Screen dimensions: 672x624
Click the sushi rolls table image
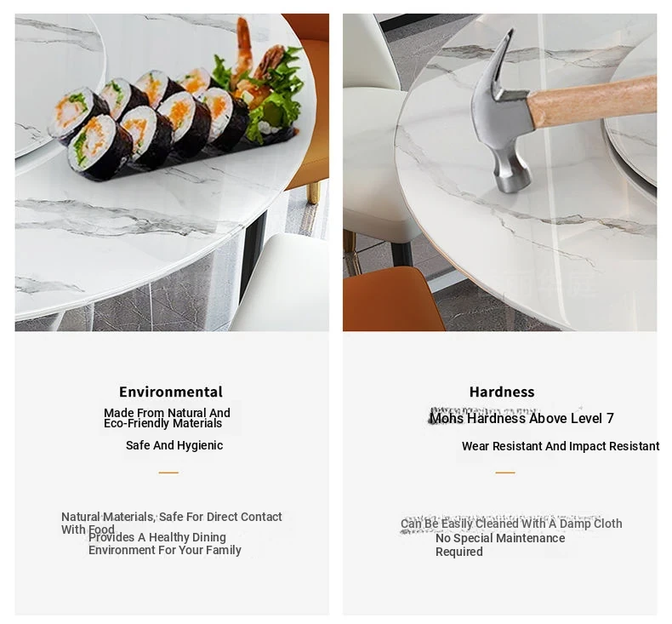(172, 172)
